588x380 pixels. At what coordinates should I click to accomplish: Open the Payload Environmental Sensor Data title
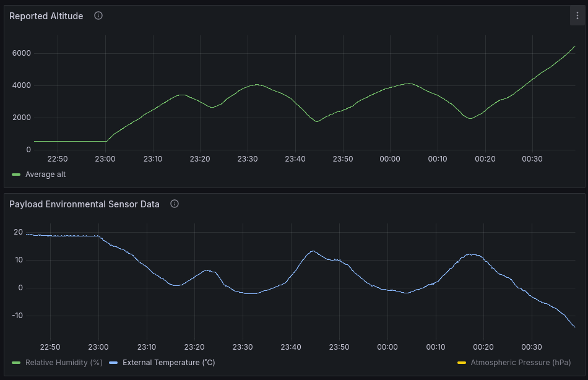point(84,204)
